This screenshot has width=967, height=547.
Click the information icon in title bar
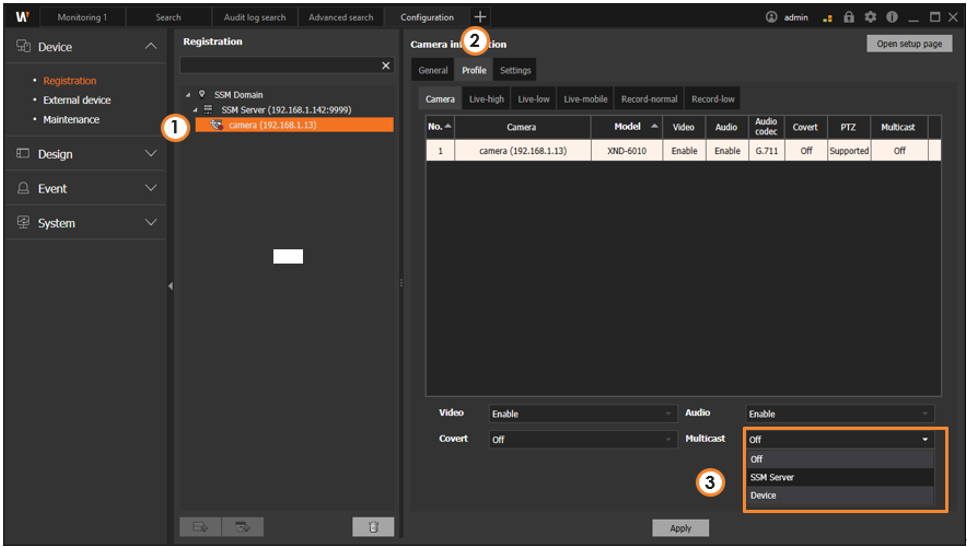pyautogui.click(x=890, y=17)
